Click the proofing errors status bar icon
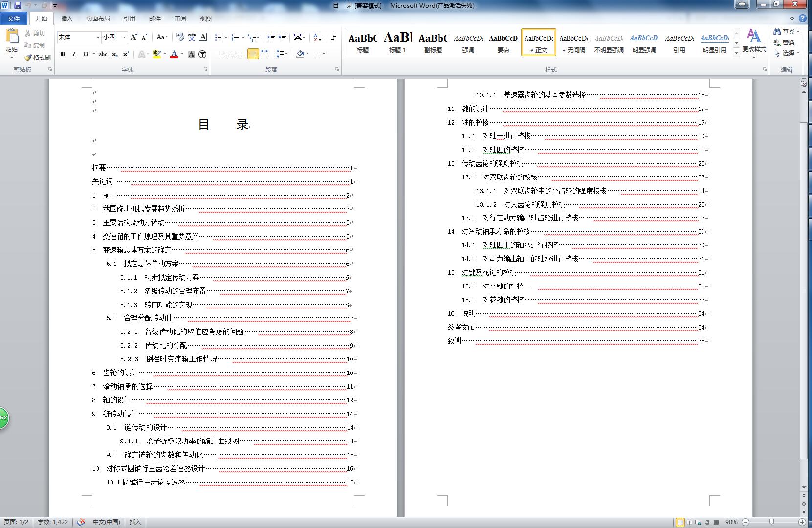 (x=81, y=522)
